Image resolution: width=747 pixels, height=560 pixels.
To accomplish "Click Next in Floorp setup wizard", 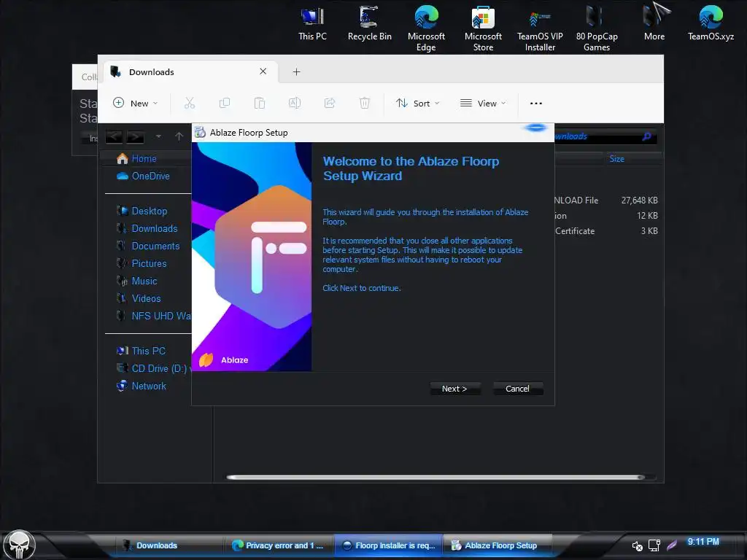I will coord(454,389).
